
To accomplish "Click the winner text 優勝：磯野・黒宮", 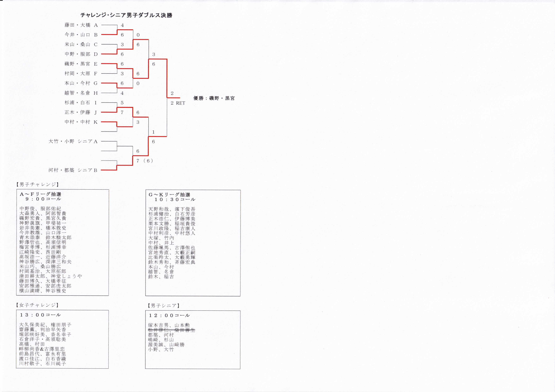I will coord(214,98).
